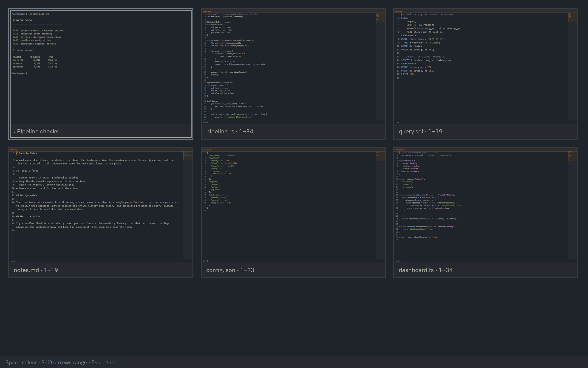Click the '## Today's focus' heading in notes.md

coord(27,171)
